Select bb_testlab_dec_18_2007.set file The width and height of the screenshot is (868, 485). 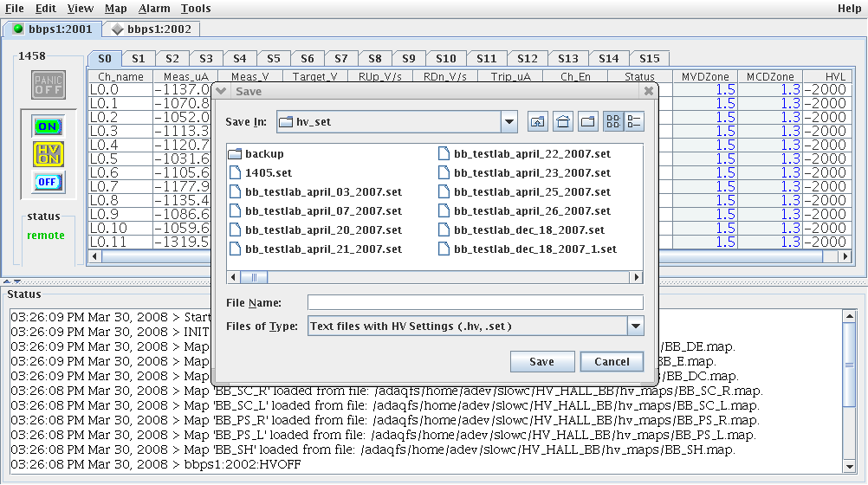pos(521,230)
